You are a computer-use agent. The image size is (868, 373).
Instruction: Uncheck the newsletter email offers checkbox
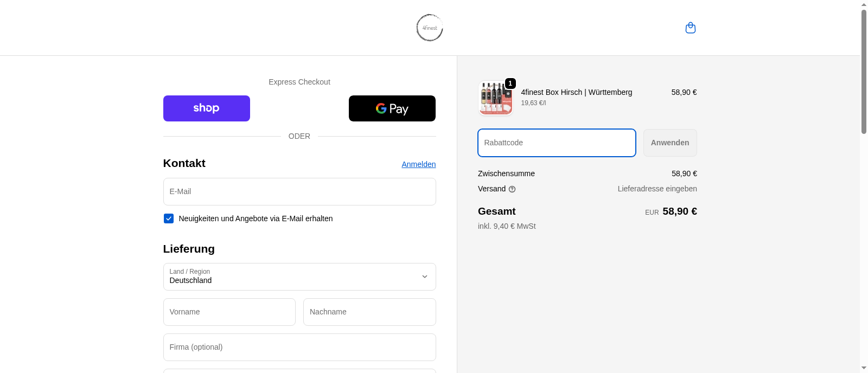click(x=169, y=218)
